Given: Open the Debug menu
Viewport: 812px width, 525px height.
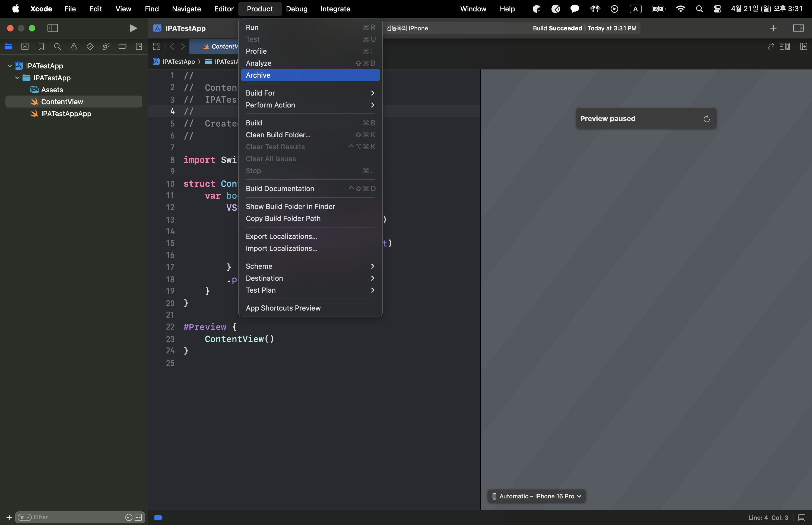Looking at the screenshot, I should (x=296, y=9).
